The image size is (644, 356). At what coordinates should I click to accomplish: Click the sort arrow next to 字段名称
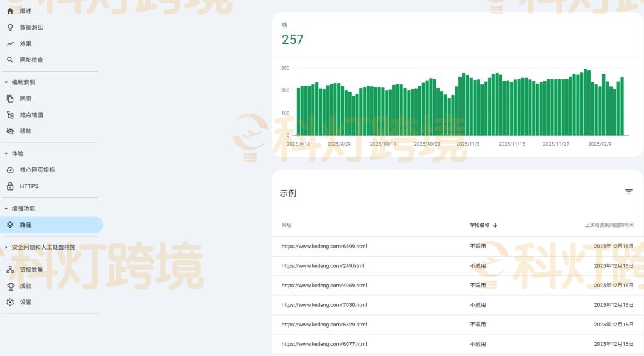496,225
